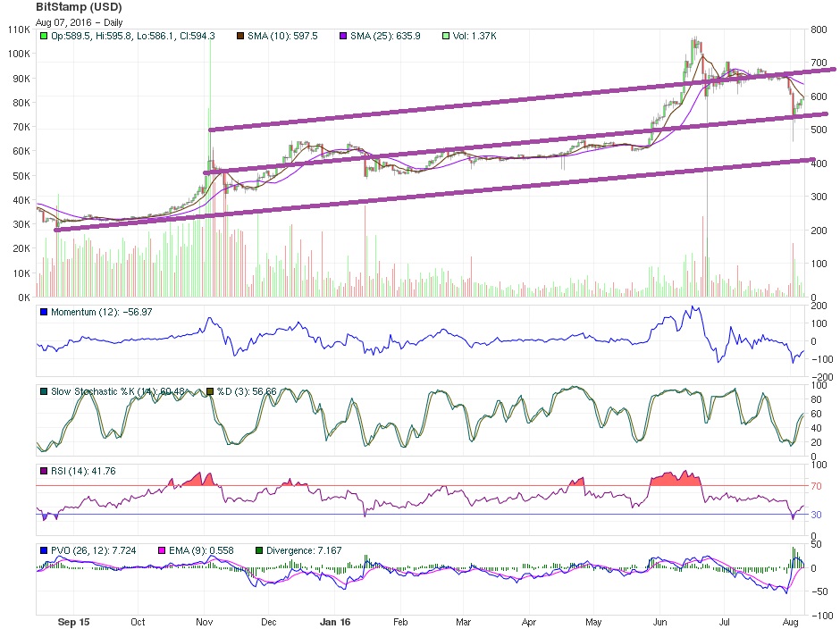This screenshot has width=840, height=629.
Task: Click the light green Vol legend swatch
Action: (x=446, y=36)
